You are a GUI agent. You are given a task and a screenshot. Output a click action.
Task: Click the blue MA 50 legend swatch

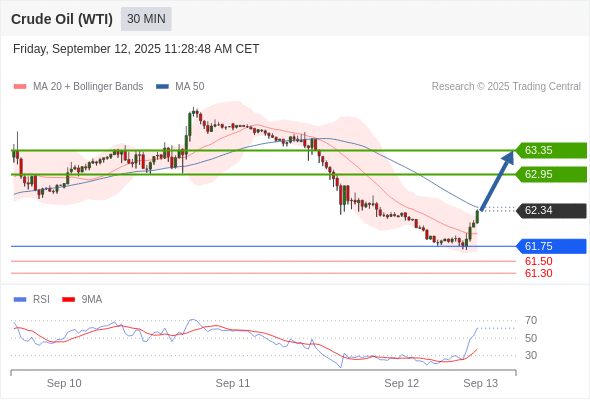(x=162, y=87)
